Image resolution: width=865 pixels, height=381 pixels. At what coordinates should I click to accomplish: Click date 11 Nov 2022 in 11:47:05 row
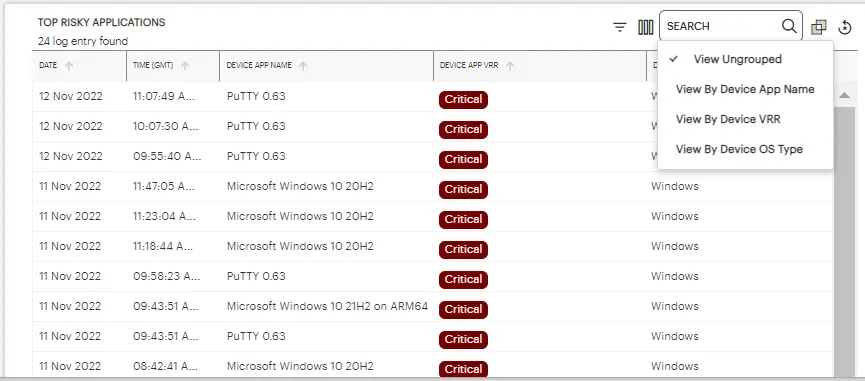[x=70, y=186]
